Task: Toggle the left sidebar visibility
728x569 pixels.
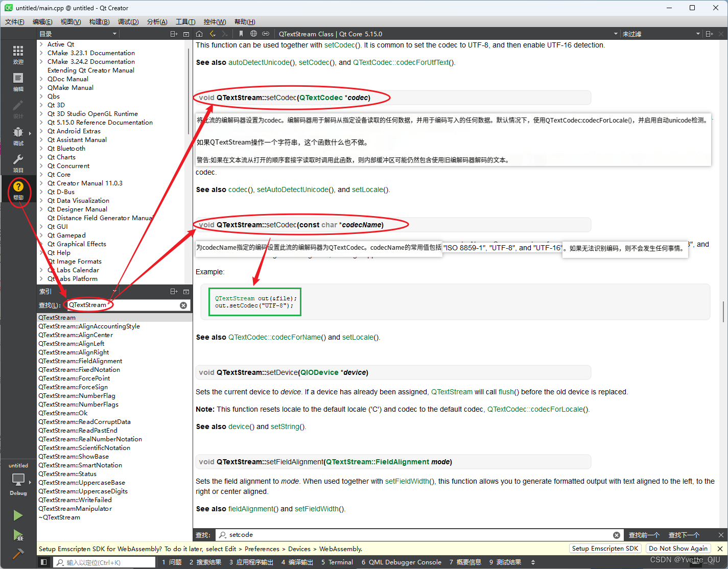Action: pos(44,562)
